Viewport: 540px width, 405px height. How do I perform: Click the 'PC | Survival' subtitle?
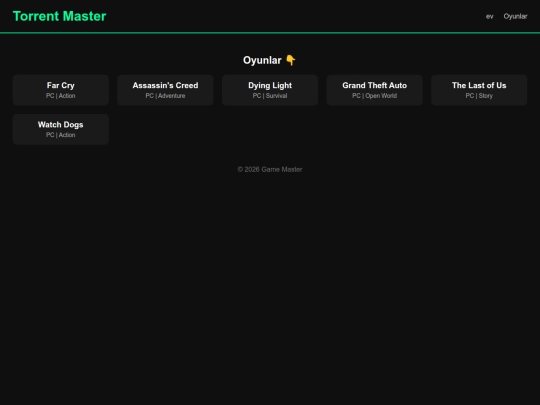(x=270, y=96)
